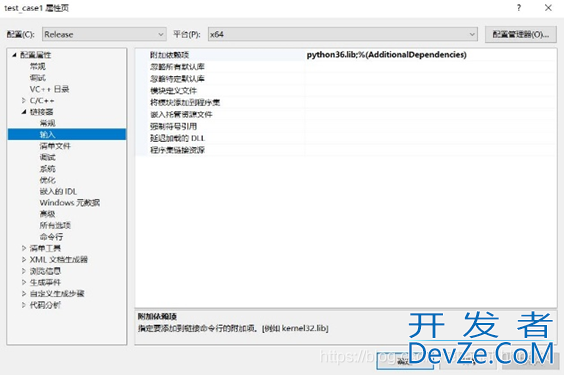Open the 平台 x64 dropdown

tap(342, 35)
